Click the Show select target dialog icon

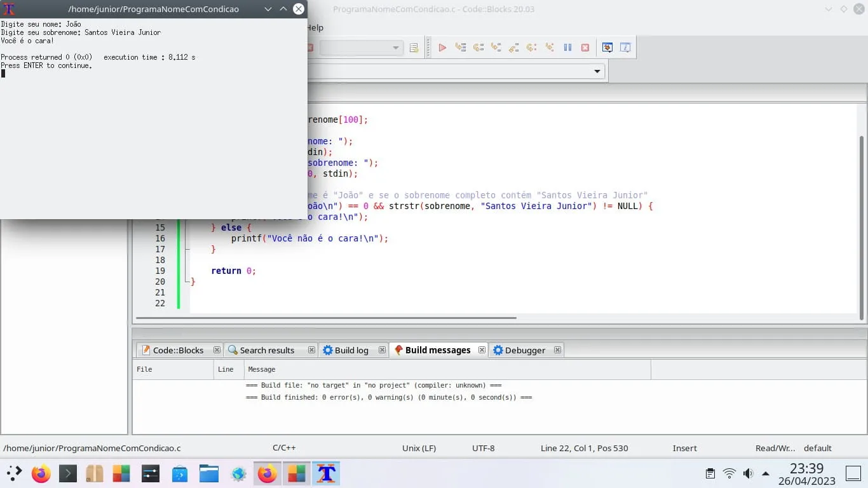[414, 48]
